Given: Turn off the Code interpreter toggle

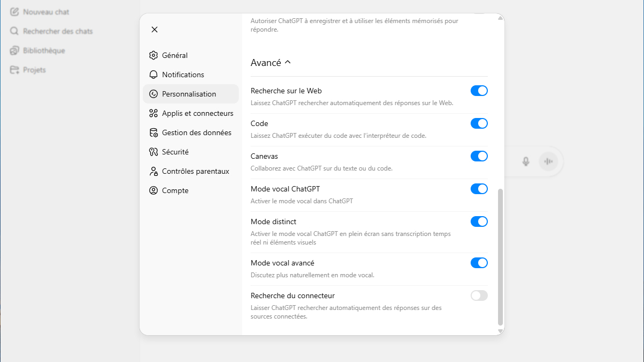Looking at the screenshot, I should coord(479,123).
